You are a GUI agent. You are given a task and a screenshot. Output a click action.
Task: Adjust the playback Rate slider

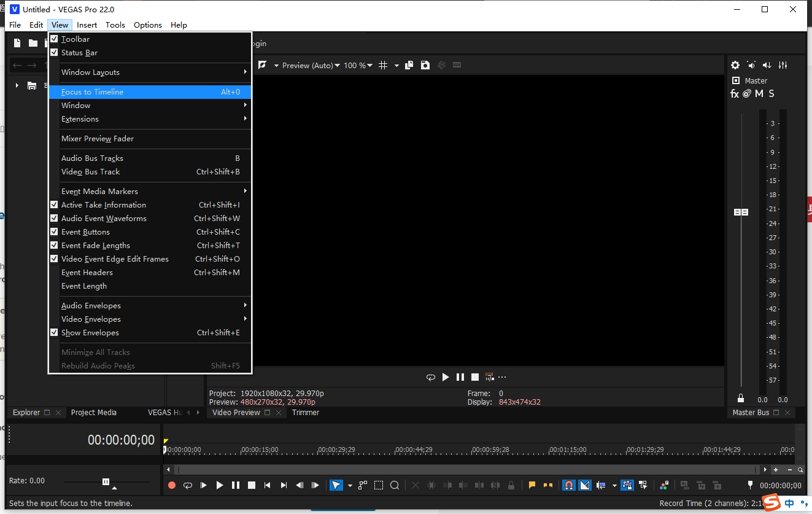106,481
